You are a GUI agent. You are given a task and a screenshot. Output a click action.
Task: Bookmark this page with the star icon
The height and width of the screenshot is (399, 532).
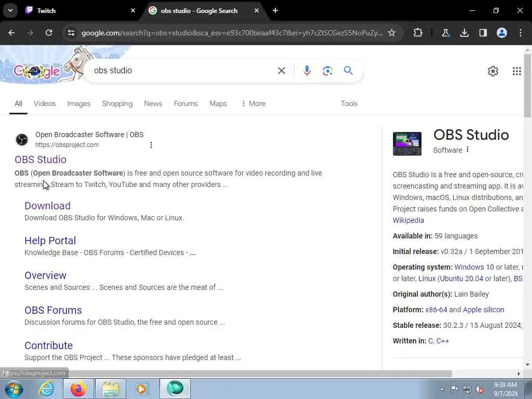click(x=392, y=33)
